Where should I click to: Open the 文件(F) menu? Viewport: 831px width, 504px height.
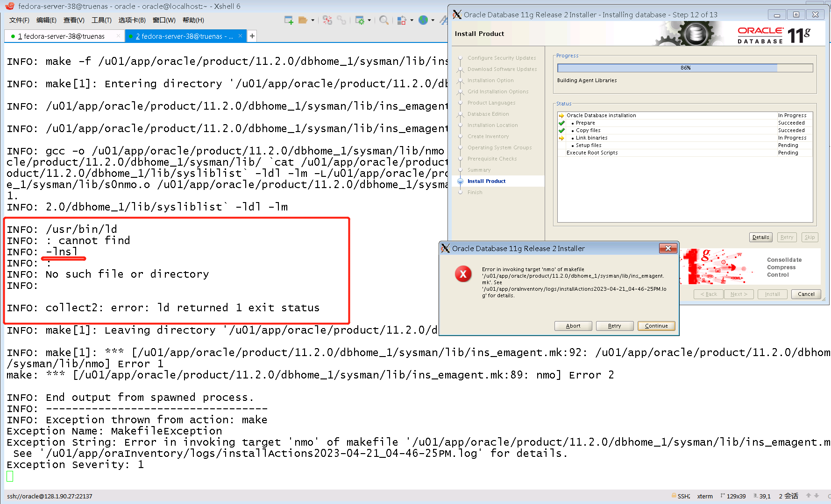click(19, 20)
